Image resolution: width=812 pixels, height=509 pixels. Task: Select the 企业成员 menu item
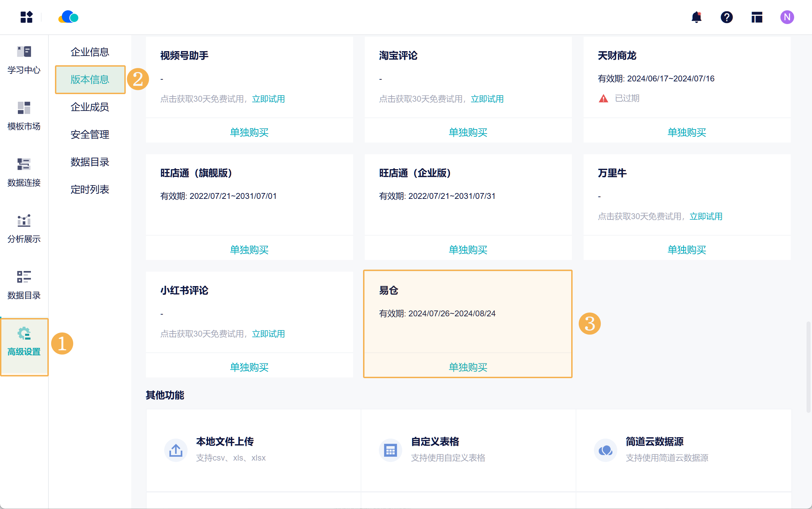tap(90, 107)
